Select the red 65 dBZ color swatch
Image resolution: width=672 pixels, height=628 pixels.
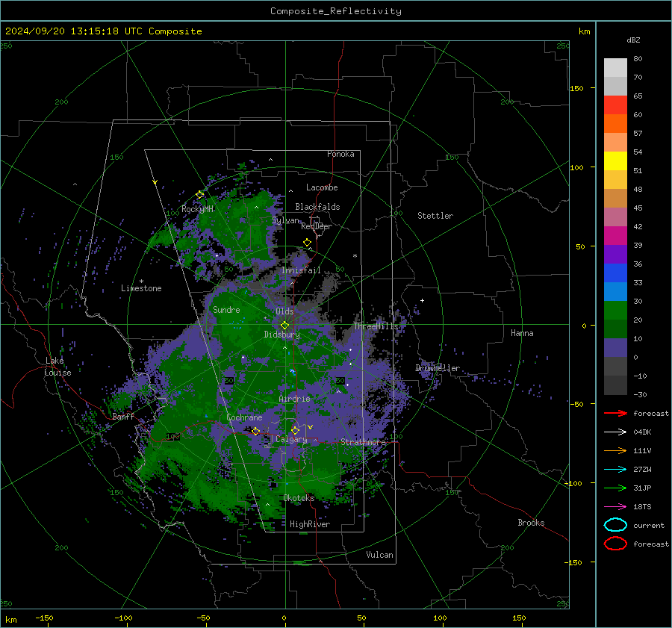pos(615,105)
